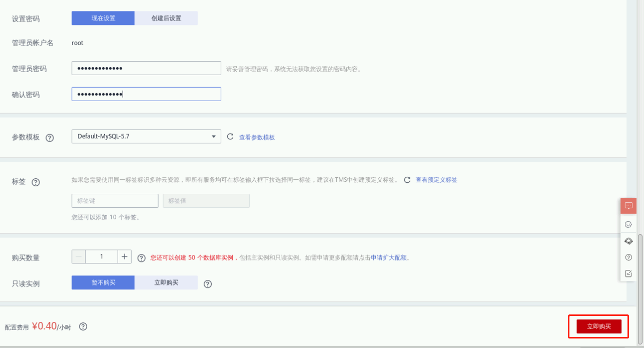Focus the 管理员密码 password field
Screen dimensions: 644x348
[146, 68]
